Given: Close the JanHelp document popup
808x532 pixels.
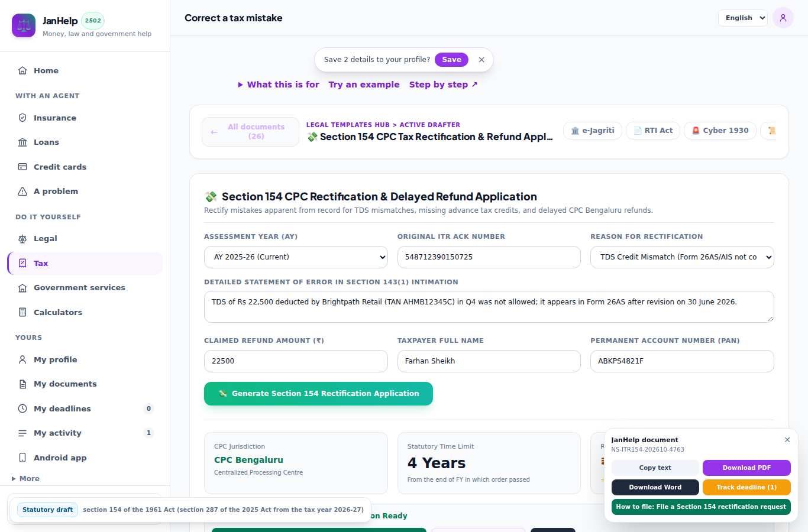Looking at the screenshot, I should 787,440.
